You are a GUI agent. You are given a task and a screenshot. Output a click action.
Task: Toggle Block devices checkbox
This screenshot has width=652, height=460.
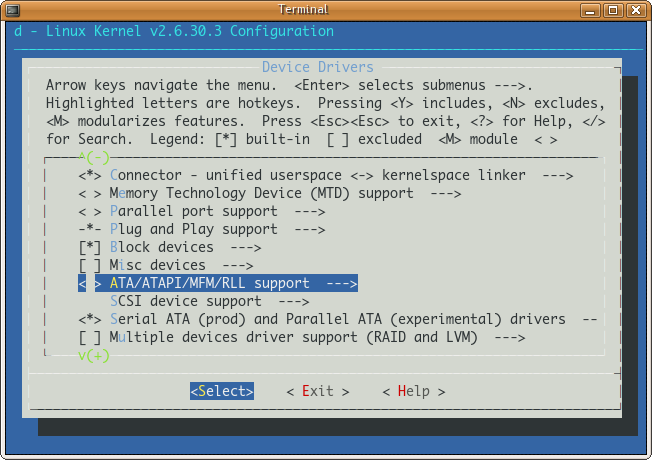pos(90,248)
